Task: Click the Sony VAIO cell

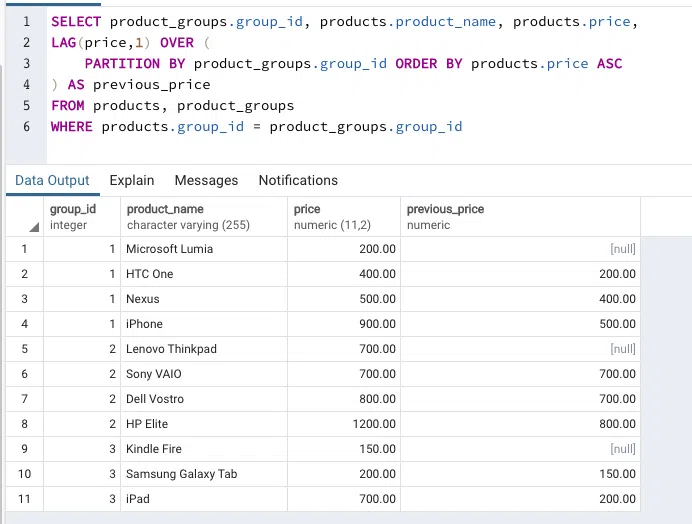Action: tap(204, 374)
